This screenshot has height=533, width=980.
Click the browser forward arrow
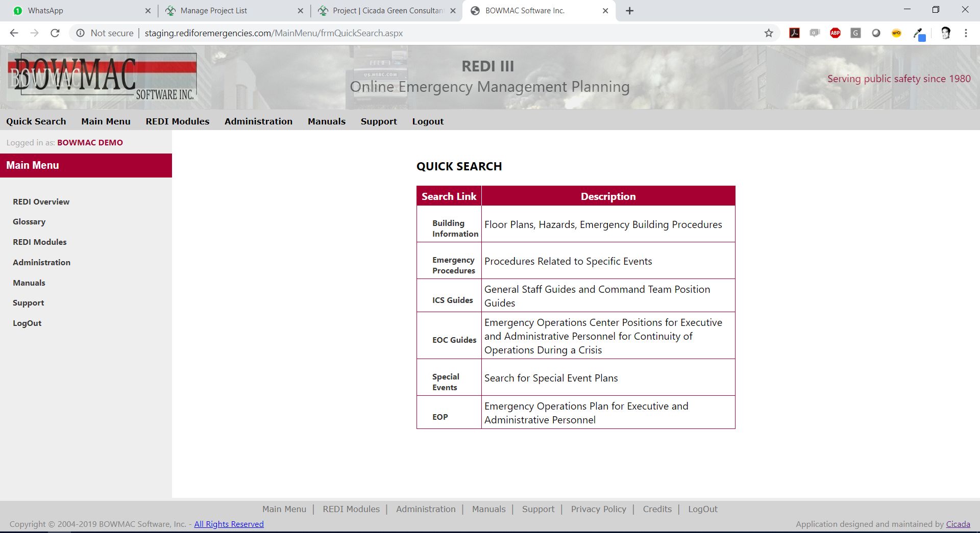[x=34, y=33]
